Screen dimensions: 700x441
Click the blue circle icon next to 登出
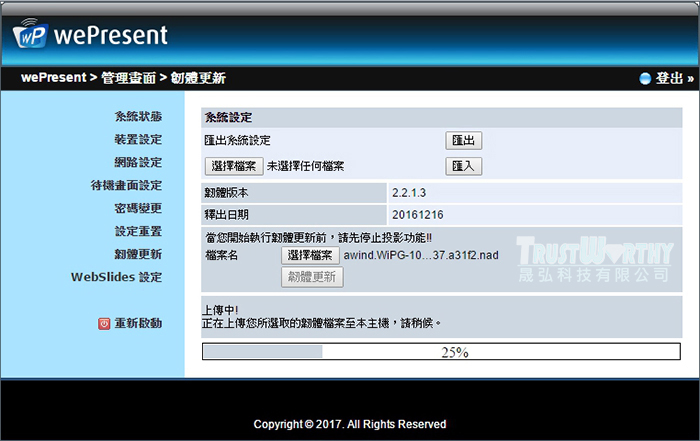[645, 79]
